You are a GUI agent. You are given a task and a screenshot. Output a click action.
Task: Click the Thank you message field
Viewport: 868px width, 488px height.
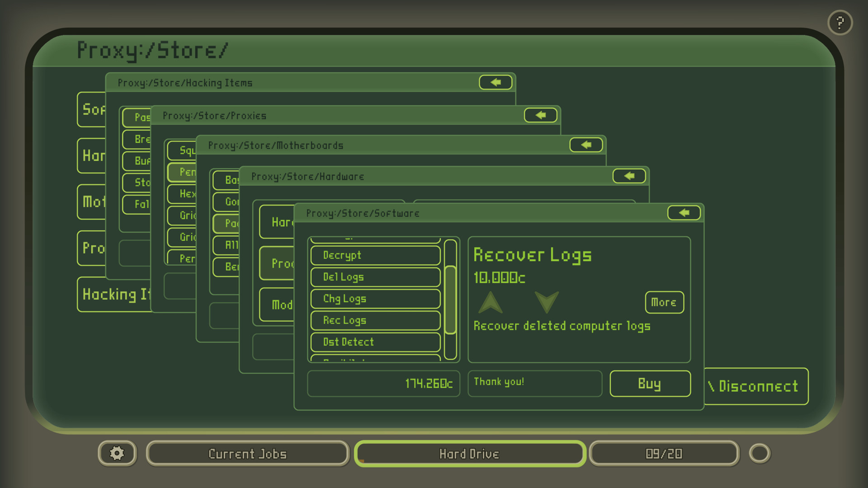pos(534,383)
